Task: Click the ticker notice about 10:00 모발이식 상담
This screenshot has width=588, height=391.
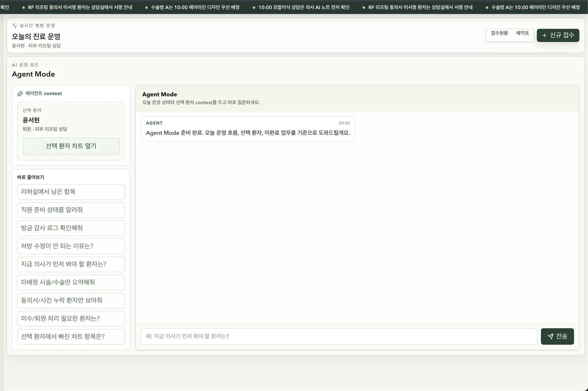Action: (x=304, y=7)
